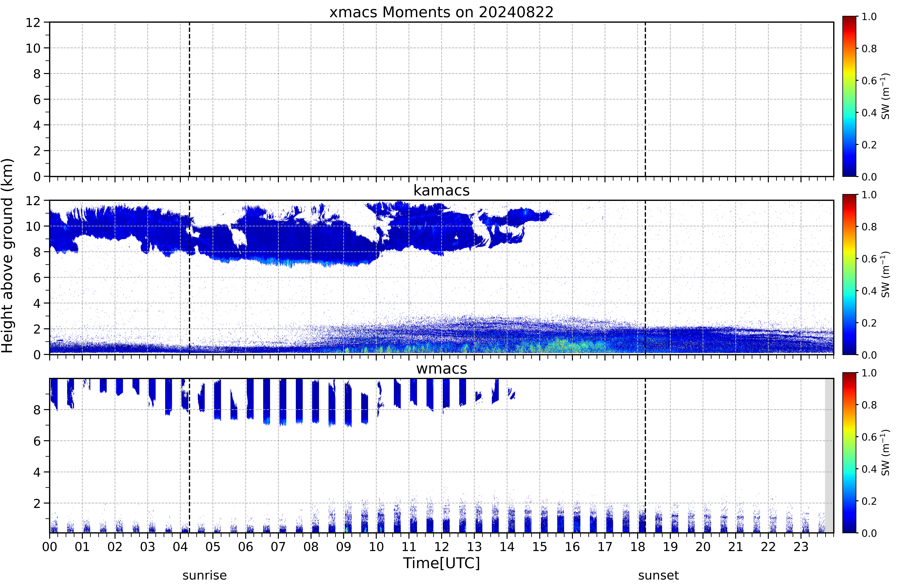Viewport: 897px width, 588px height.
Task: Click the '18' time tick label
Action: pyautogui.click(x=638, y=547)
